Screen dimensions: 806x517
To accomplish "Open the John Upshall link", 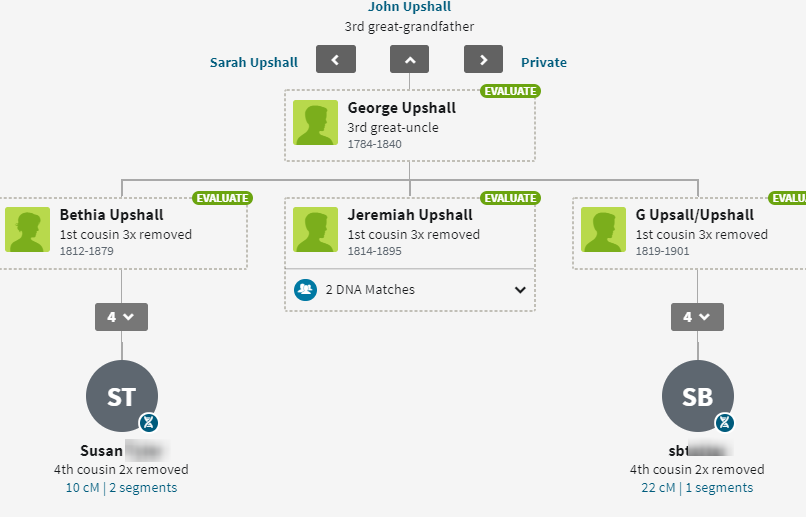I will pos(410,7).
